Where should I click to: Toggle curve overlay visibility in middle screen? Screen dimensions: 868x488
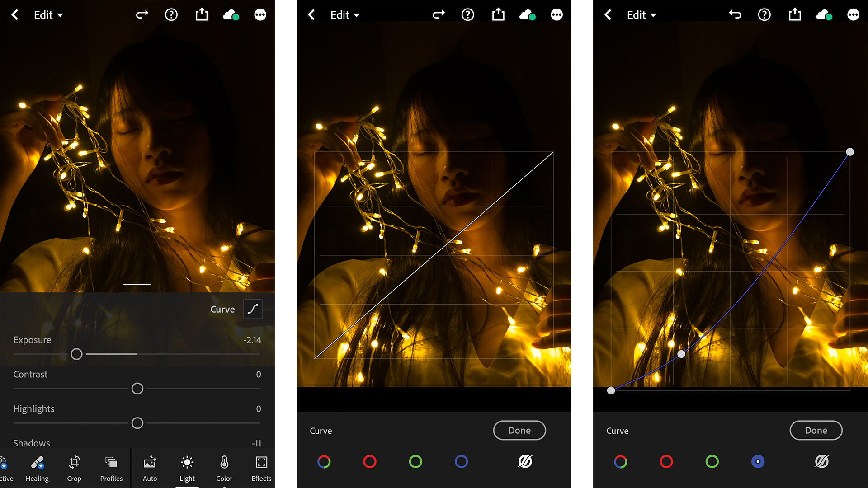(x=525, y=461)
